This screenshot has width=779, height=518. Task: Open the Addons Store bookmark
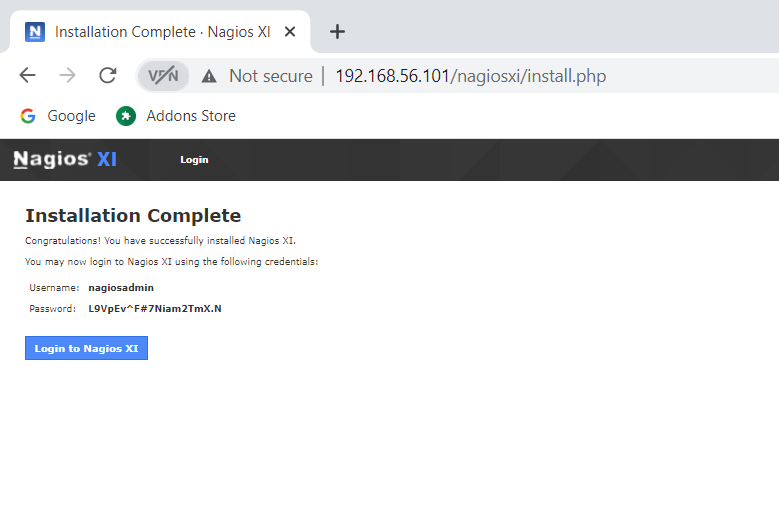pyautogui.click(x=176, y=116)
